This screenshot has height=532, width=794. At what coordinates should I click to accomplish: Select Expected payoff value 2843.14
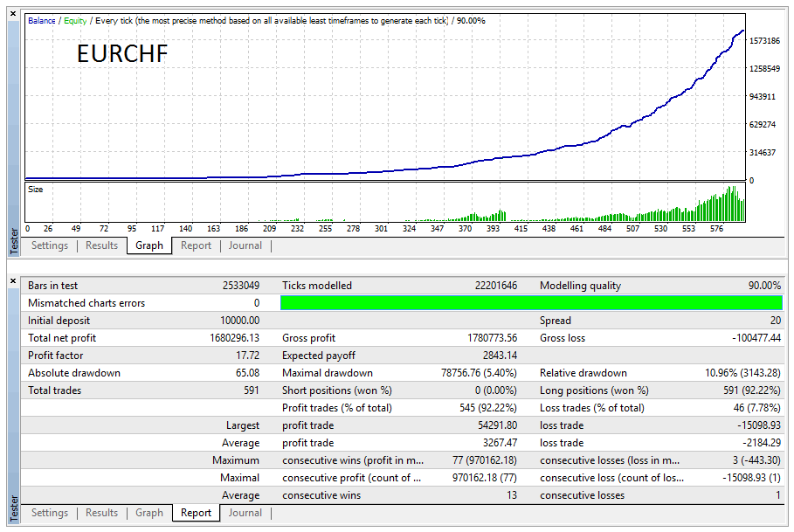click(x=500, y=356)
